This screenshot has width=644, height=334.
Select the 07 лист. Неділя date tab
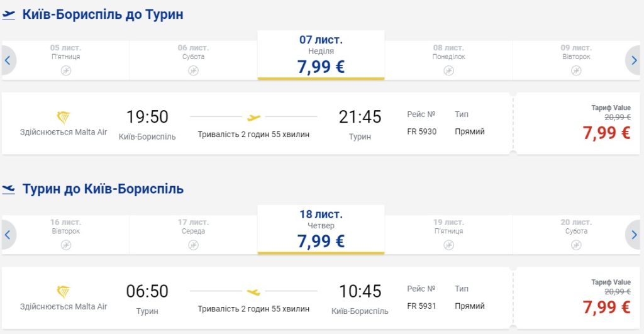tap(321, 55)
